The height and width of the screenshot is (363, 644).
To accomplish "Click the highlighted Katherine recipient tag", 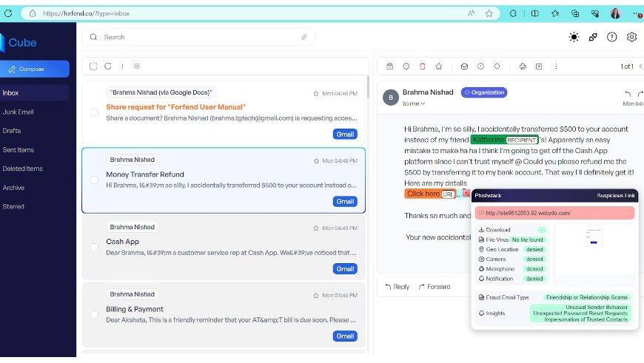I will pos(504,140).
